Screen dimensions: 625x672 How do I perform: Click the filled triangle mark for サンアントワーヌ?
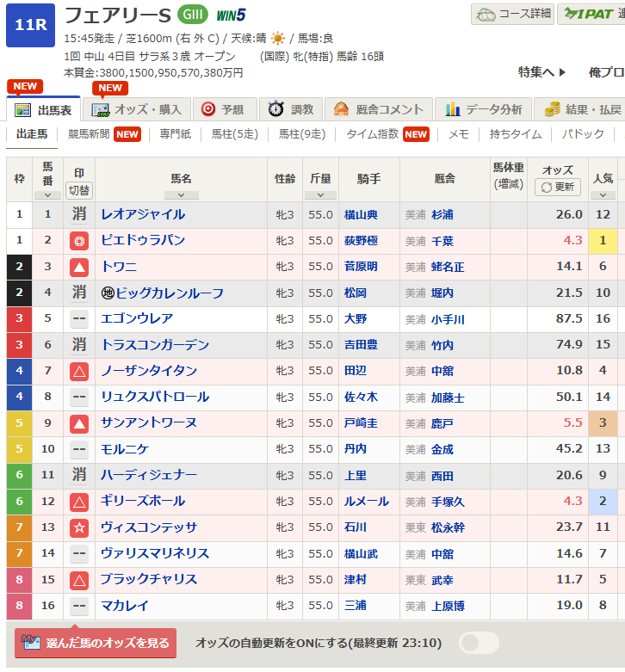[79, 424]
